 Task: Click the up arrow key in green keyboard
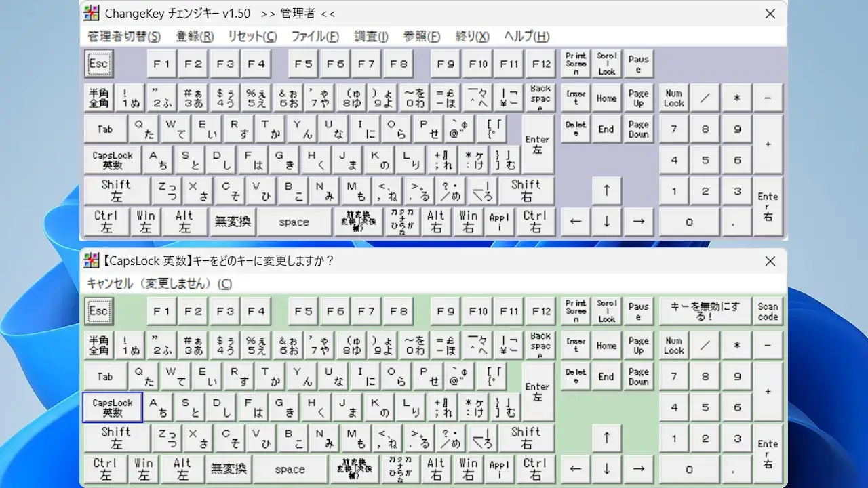pos(606,438)
